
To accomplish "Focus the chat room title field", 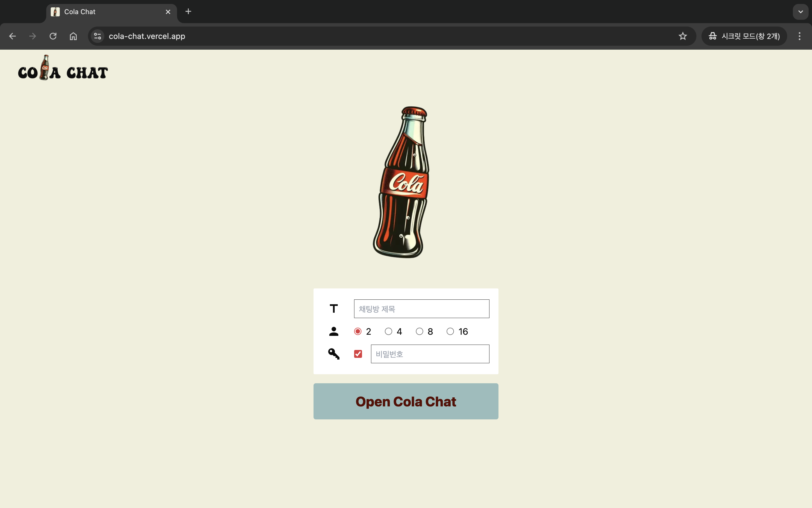I will click(x=422, y=309).
